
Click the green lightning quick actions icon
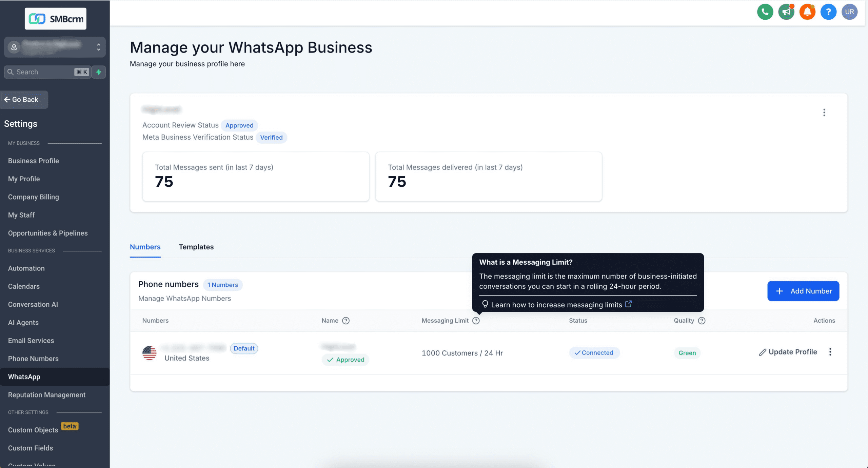point(99,72)
